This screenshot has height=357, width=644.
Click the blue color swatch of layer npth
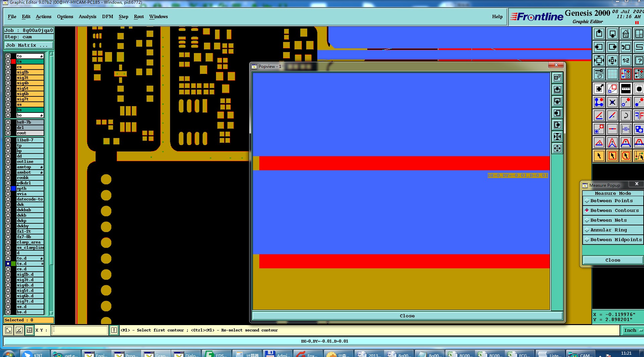(x=13, y=188)
